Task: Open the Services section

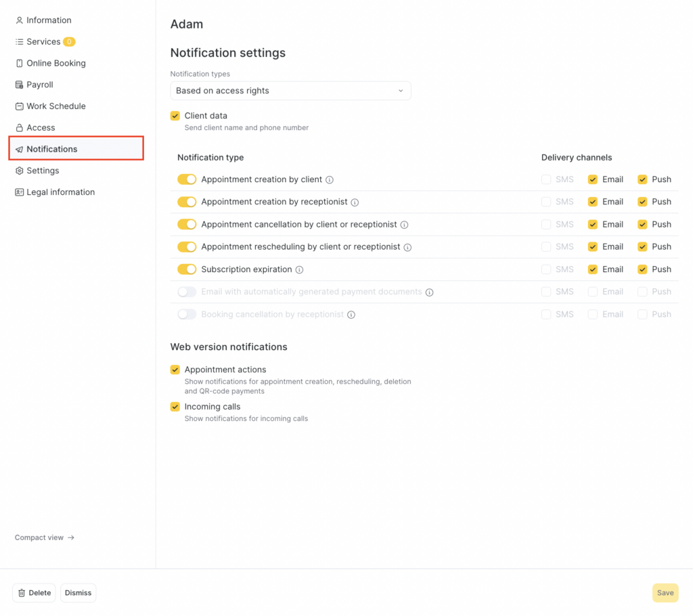Action: 43,42
